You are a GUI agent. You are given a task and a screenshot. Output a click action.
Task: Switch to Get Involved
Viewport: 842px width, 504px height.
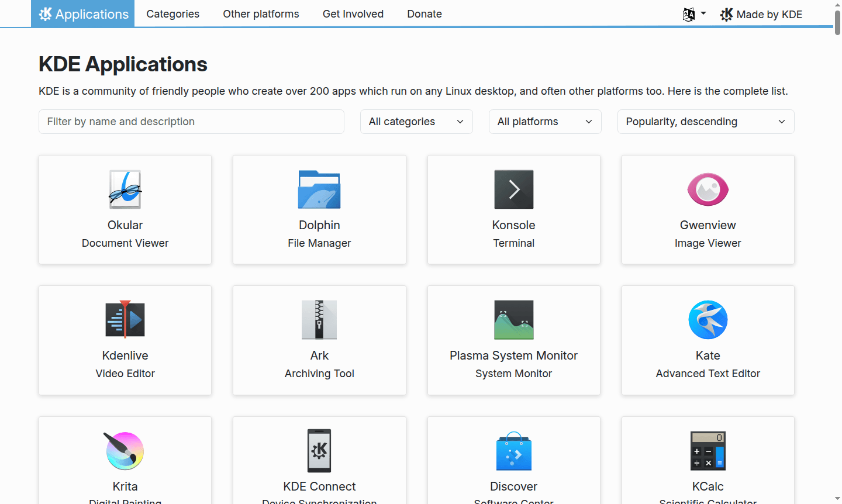tap(353, 13)
